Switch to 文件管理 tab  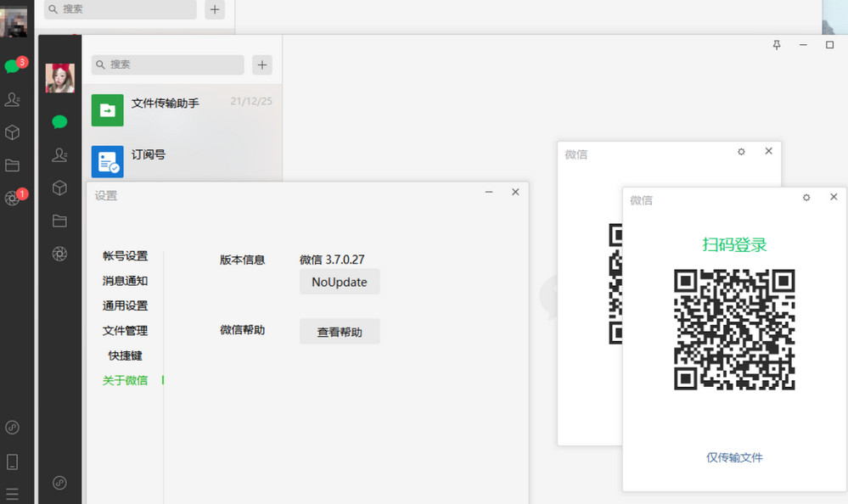tap(125, 330)
